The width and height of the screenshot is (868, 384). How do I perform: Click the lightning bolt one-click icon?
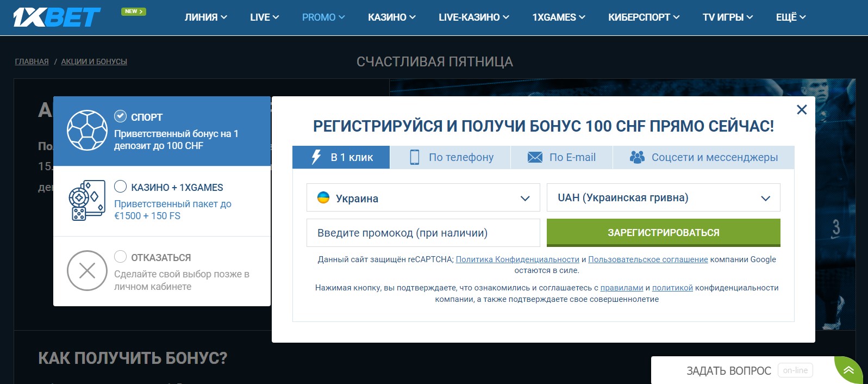coord(316,157)
